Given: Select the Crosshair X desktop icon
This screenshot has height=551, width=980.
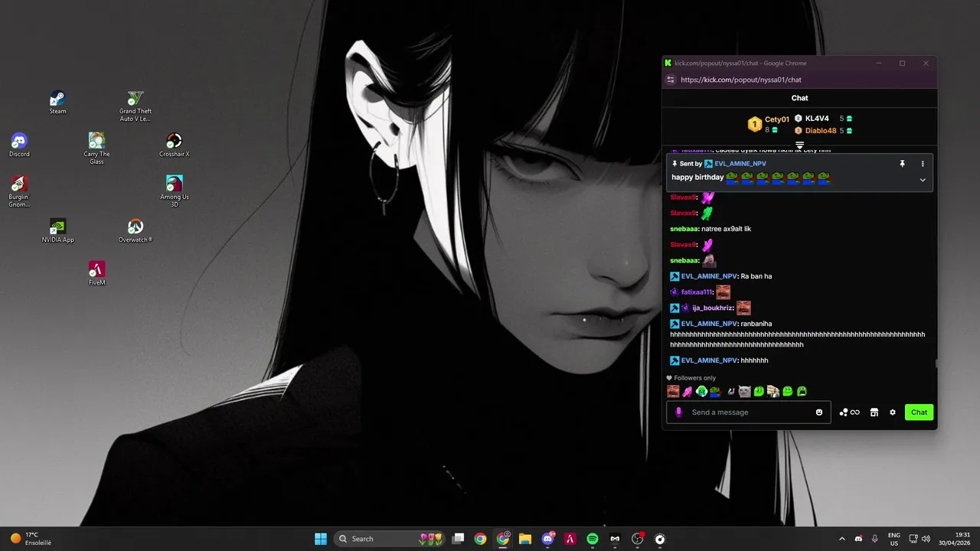Looking at the screenshot, I should [174, 145].
